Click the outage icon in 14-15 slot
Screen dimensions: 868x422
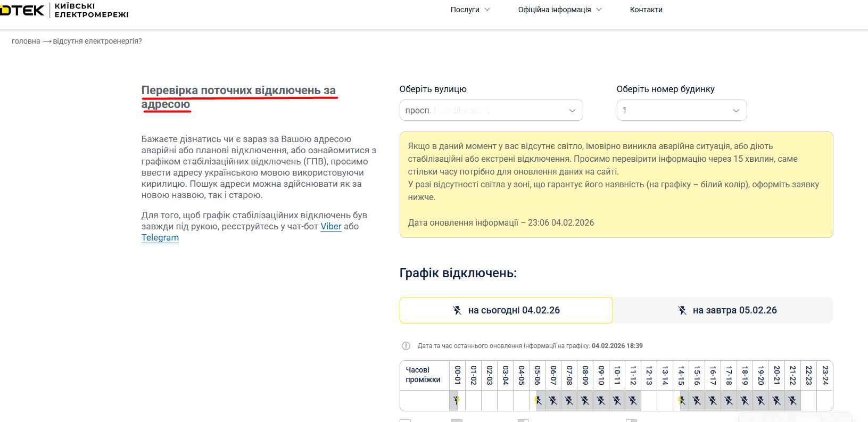681,400
